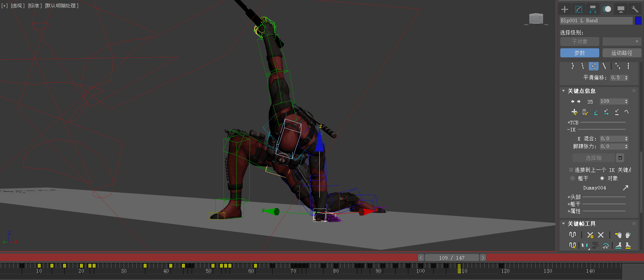
Task: Click the yellow keyframe marker at frame 10
Action: pos(39,266)
